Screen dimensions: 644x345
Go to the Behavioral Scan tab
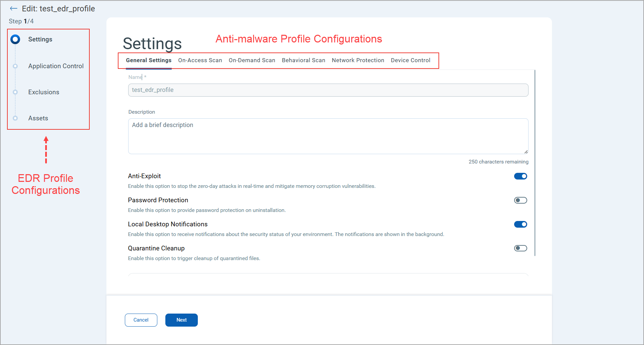coord(303,61)
